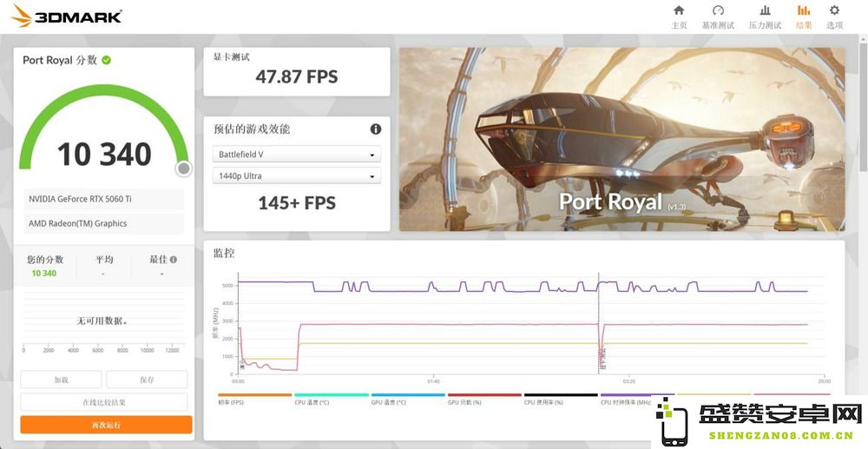Viewport: 868px width, 449px height.
Task: Click the large 10 340 gauge score
Action: 104,155
